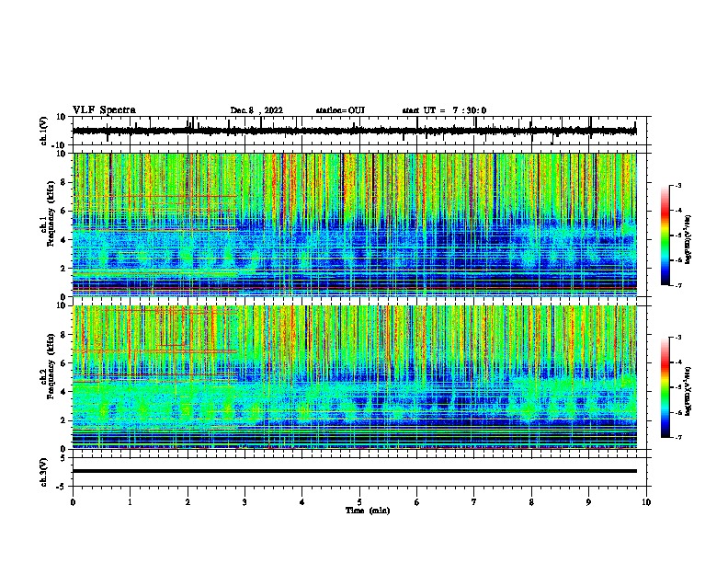
Task: Click the "8" tick on the ch.1 frequency axis
Action: pyautogui.click(x=63, y=182)
